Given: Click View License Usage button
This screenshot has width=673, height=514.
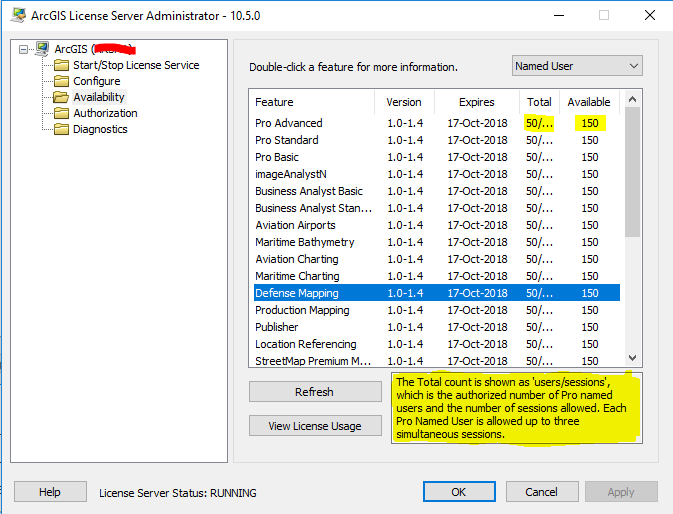Looking at the screenshot, I should (315, 426).
